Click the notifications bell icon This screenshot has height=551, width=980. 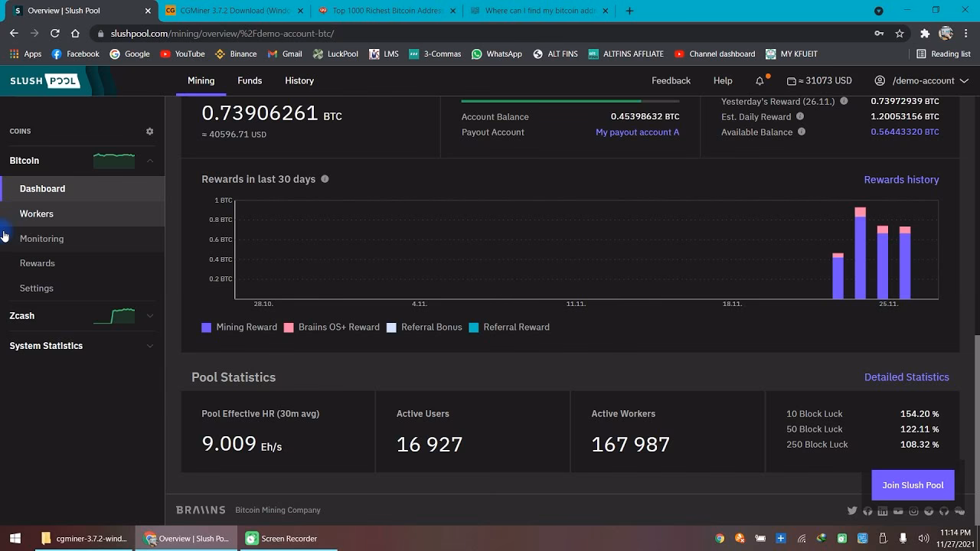point(759,81)
